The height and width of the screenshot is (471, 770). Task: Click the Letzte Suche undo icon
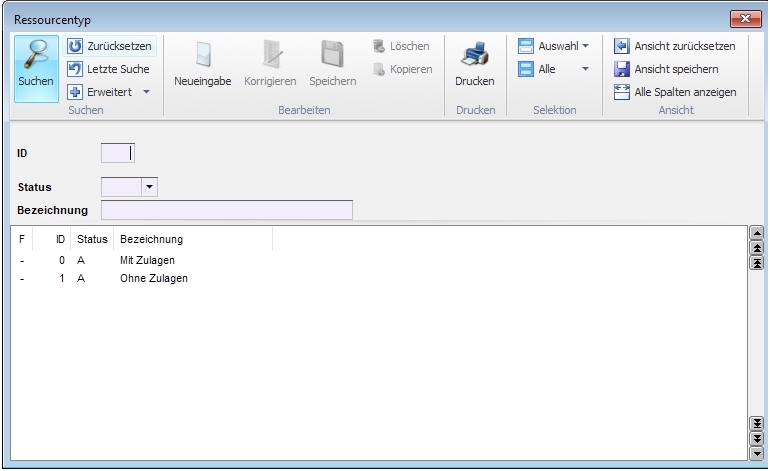click(x=75, y=69)
